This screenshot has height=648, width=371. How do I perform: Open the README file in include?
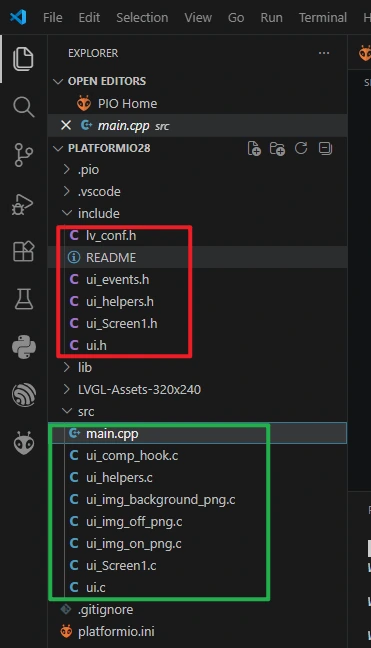point(197,257)
